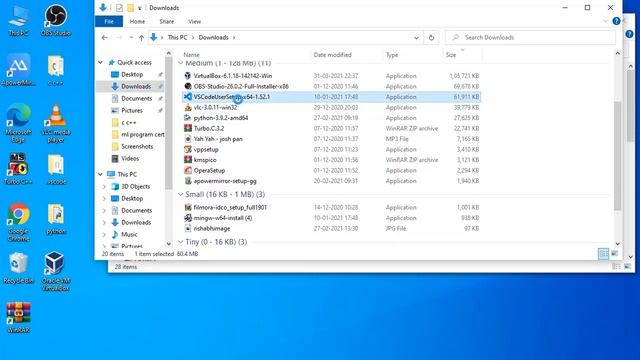Click the VSCodeUserSetup file icon
Screen dimensions: 640x360
click(188, 97)
